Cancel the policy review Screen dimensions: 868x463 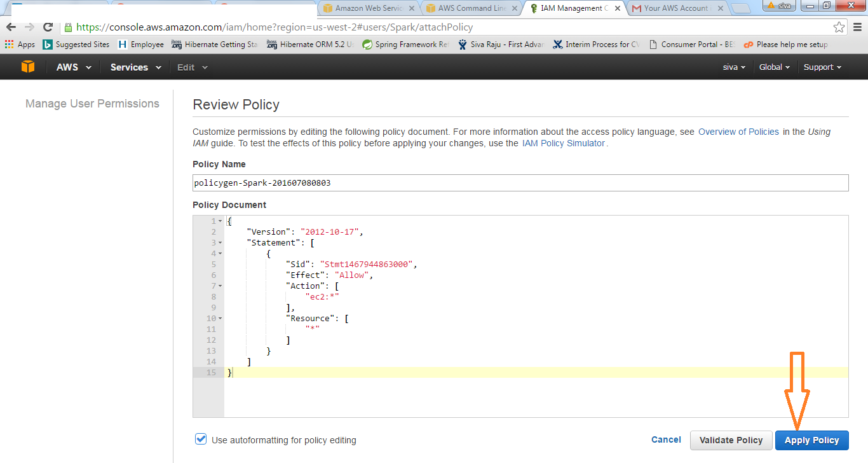[666, 439]
